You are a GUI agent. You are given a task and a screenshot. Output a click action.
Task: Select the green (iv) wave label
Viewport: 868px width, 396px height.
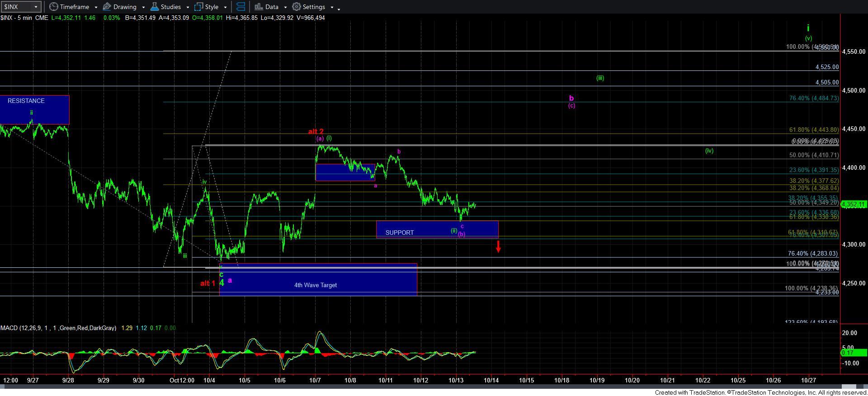tap(709, 151)
